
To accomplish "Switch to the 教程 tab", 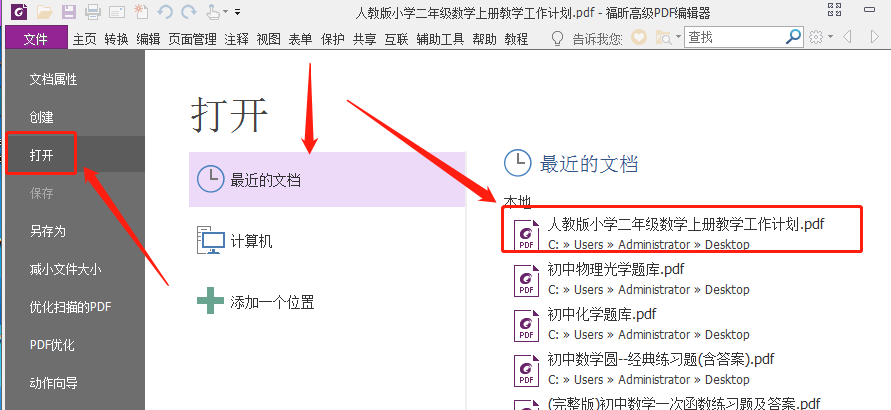I will pyautogui.click(x=517, y=39).
